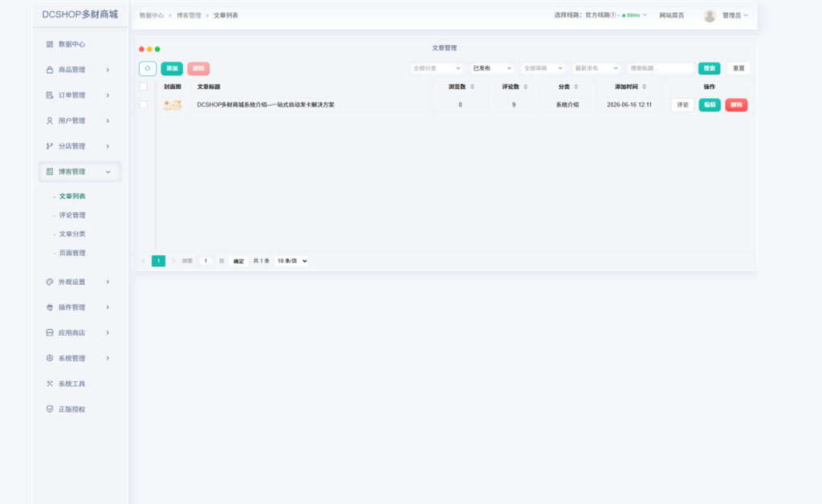Click the 正版授权 shield icon
The image size is (822, 504).
tap(50, 409)
